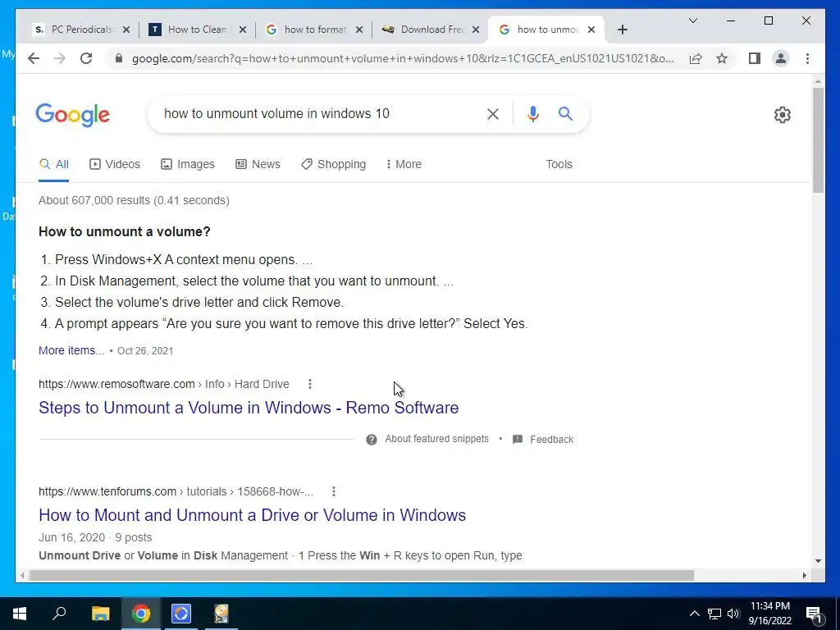Bookmark this page with the star icon
The image size is (840, 630).
[722, 58]
